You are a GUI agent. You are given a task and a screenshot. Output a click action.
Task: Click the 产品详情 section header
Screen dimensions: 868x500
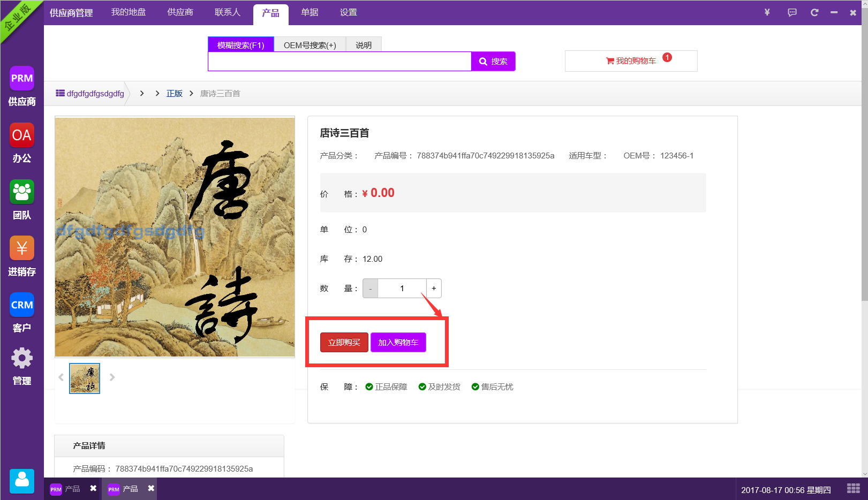click(169, 446)
